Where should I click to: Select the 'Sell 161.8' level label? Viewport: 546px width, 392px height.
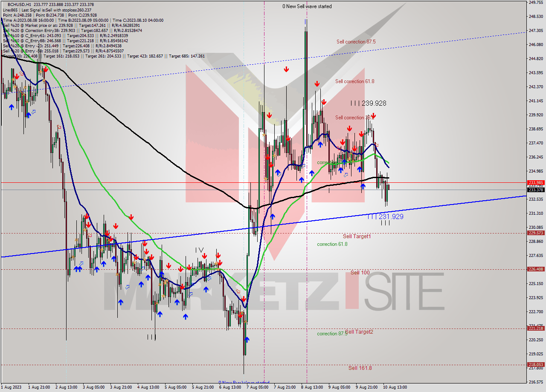(x=360, y=368)
